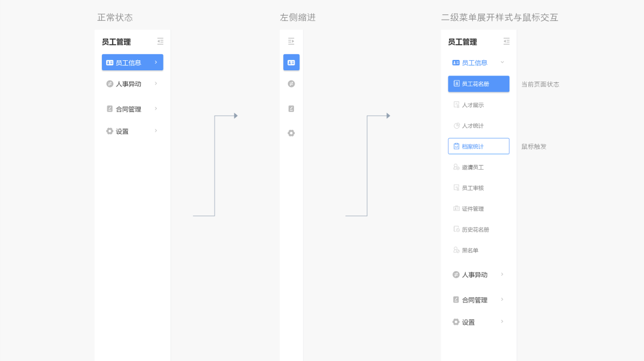The width and height of the screenshot is (644, 361).
Task: Open 人才展示 in the submenu
Action: click(x=472, y=105)
